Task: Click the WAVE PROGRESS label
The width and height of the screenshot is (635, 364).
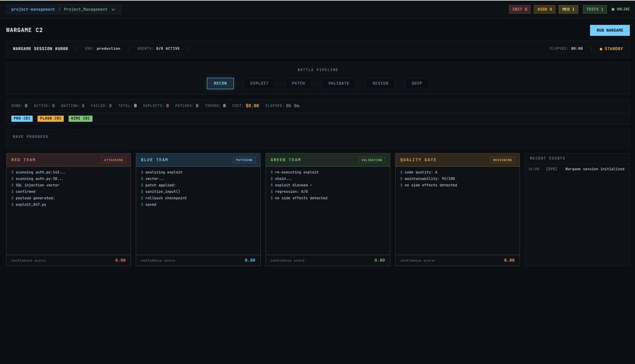Action: (30, 137)
